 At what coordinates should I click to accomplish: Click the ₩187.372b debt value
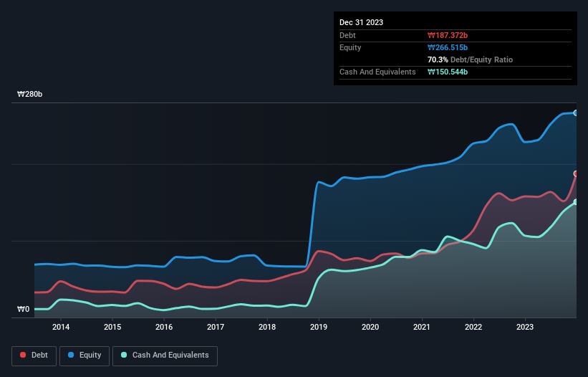(x=448, y=35)
